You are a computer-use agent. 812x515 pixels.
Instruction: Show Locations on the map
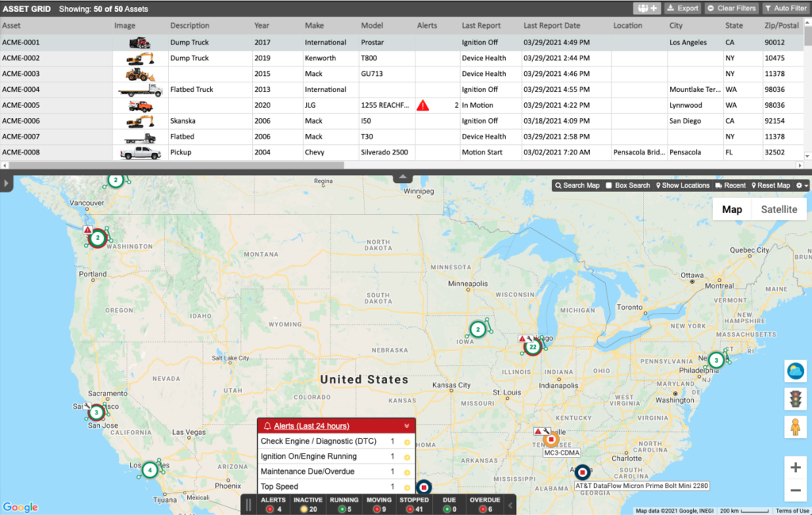point(683,185)
